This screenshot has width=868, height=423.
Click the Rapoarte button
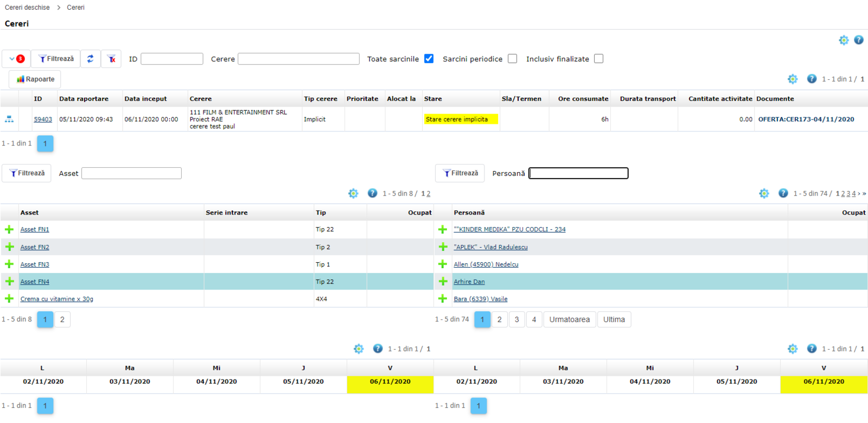(35, 79)
